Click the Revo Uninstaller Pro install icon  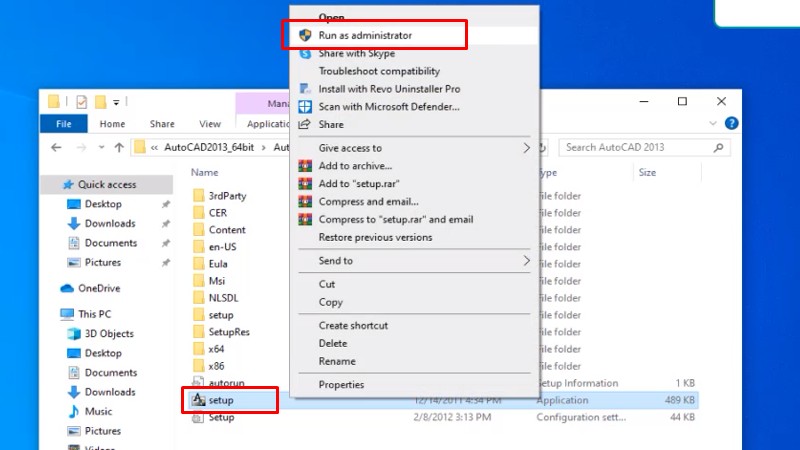(x=305, y=89)
